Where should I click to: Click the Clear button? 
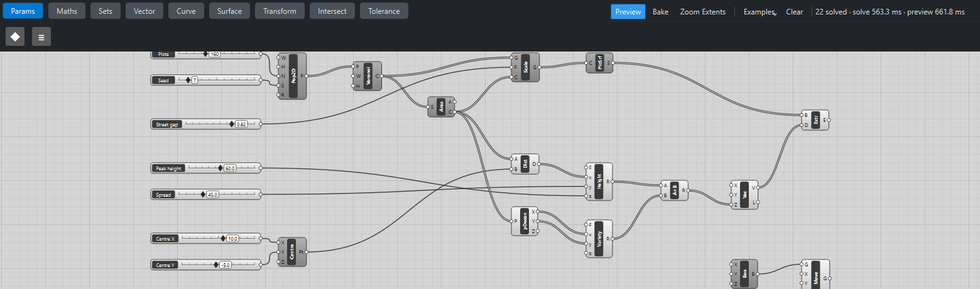(795, 12)
